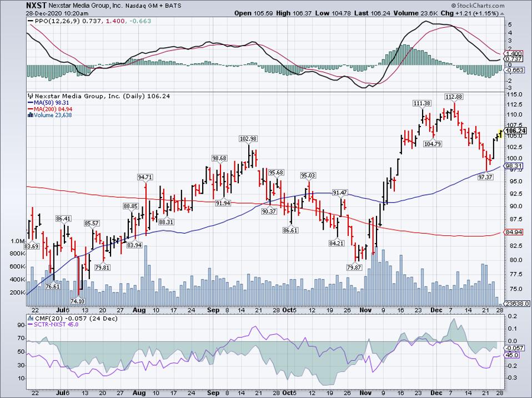Click the 84.21 price annotation
Viewport: 532px width, 398px height.
pos(336,243)
